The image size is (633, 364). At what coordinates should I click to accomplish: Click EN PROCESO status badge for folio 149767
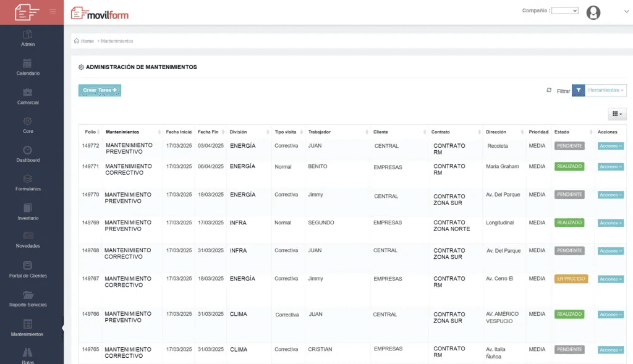(x=571, y=279)
